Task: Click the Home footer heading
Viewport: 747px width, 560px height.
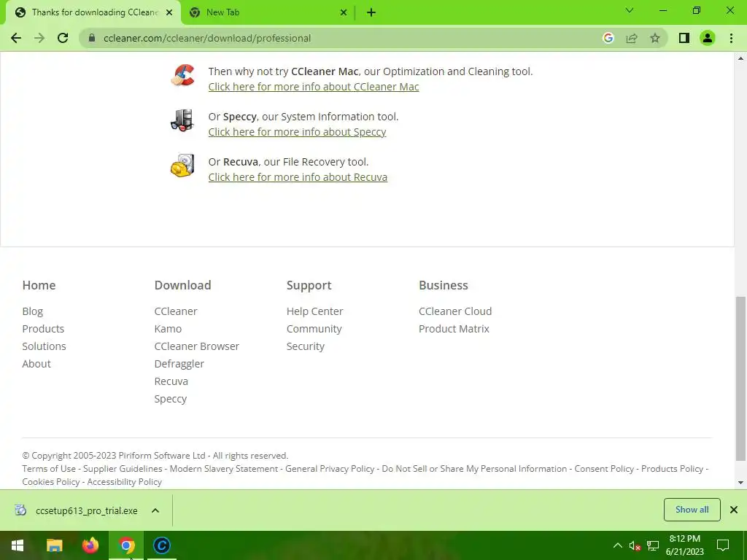Action: point(39,285)
